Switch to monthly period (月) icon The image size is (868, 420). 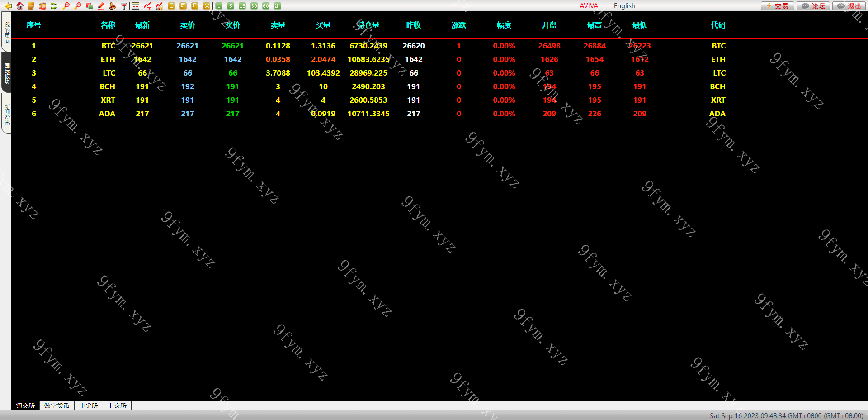[x=195, y=6]
